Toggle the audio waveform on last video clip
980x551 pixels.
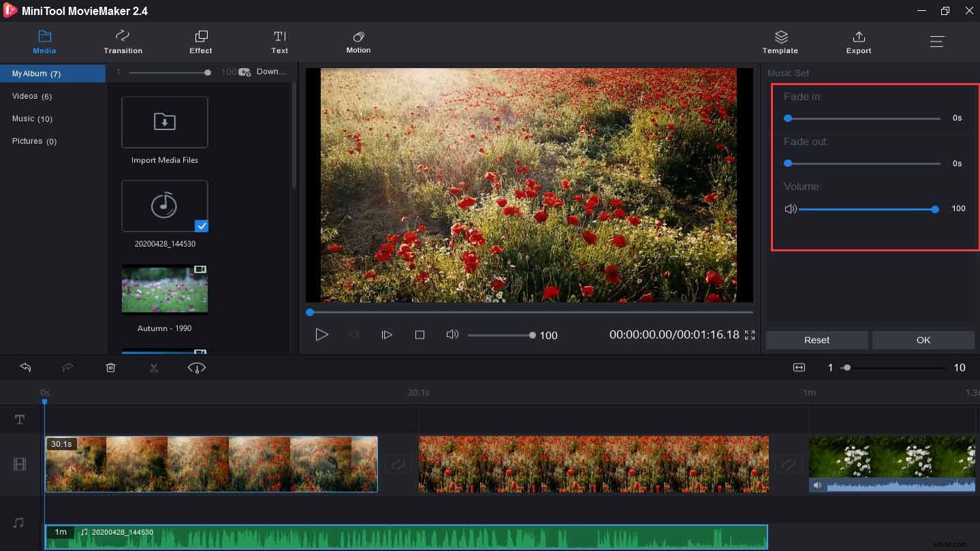(x=817, y=485)
